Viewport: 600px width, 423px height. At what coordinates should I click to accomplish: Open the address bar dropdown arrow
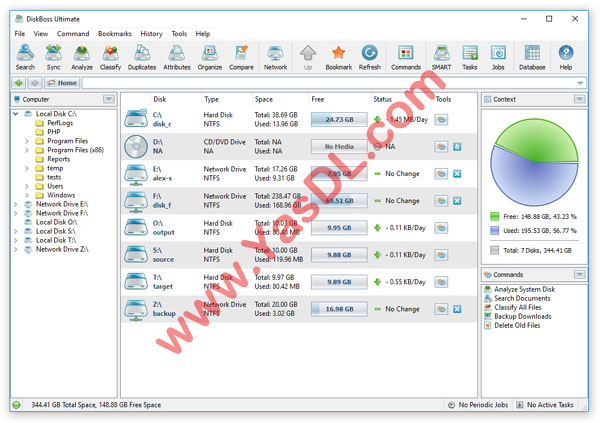coord(580,83)
